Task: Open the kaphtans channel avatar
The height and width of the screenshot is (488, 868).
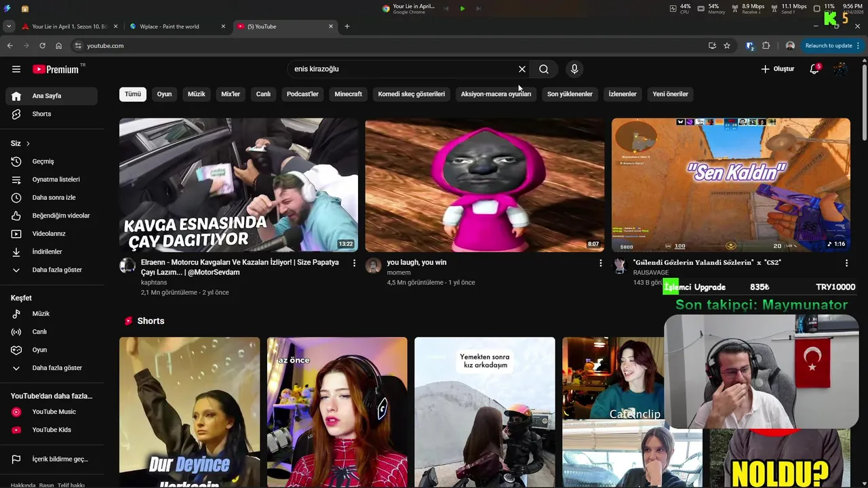Action: click(127, 266)
